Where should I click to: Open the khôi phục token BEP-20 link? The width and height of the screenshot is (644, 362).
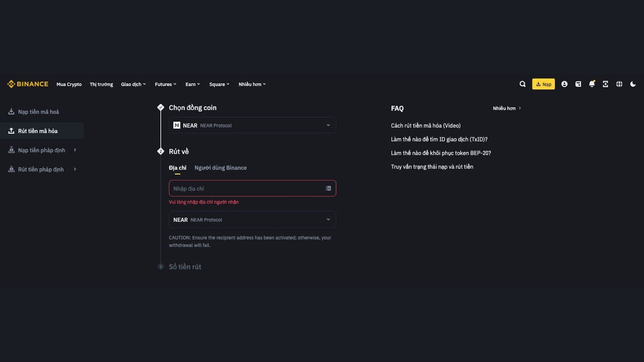coord(441,153)
